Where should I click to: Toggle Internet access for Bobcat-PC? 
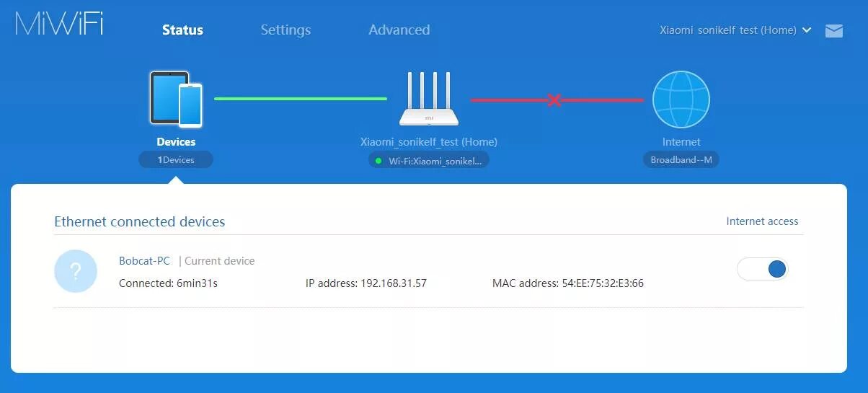[x=763, y=269]
